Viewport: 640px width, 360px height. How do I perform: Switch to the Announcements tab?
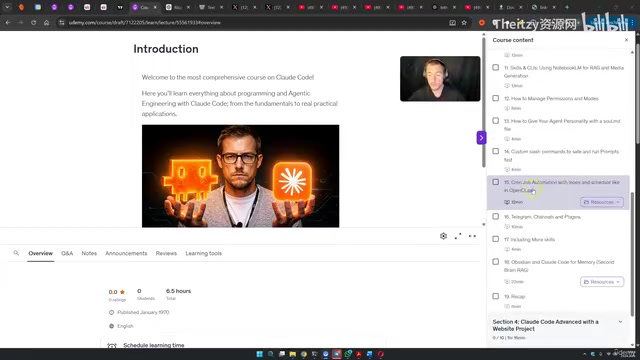click(126, 253)
